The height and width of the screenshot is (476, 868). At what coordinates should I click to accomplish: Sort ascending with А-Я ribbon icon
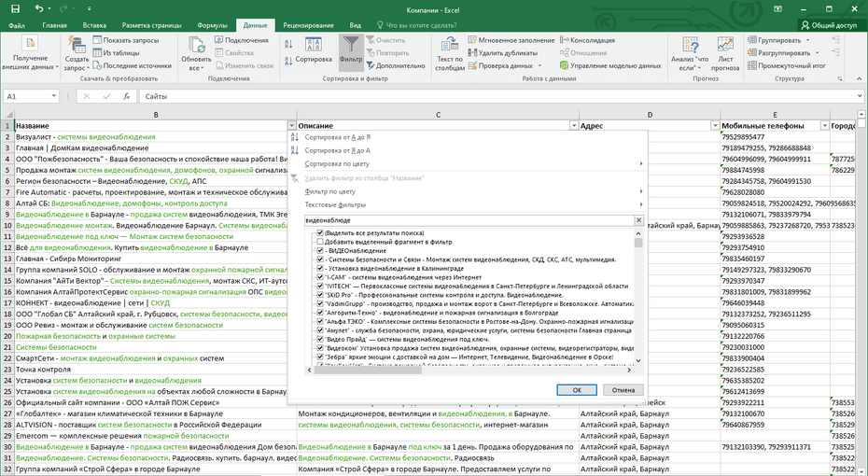coord(288,44)
